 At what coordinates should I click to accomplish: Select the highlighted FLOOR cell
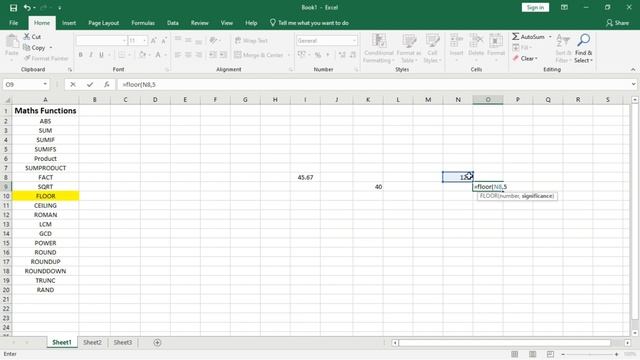45,196
